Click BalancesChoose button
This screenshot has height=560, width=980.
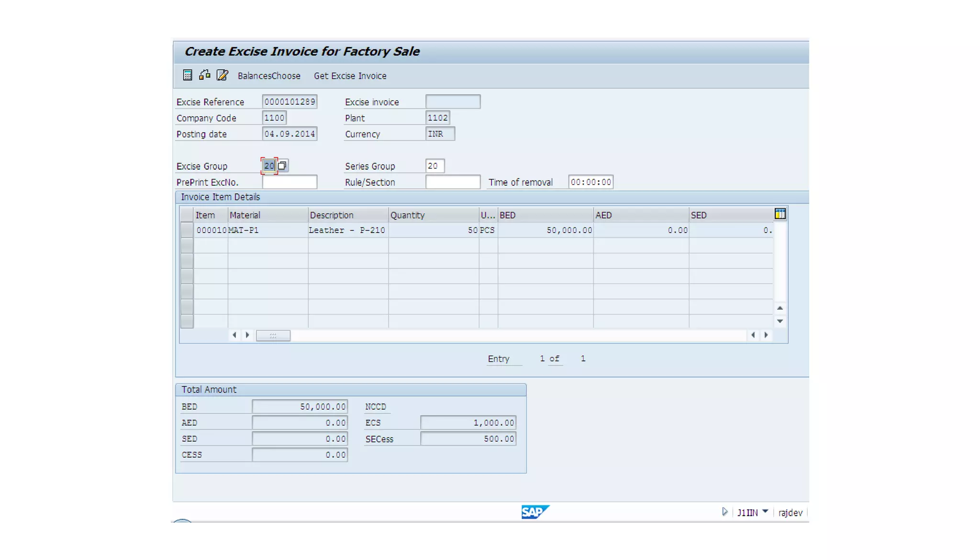pos(269,76)
